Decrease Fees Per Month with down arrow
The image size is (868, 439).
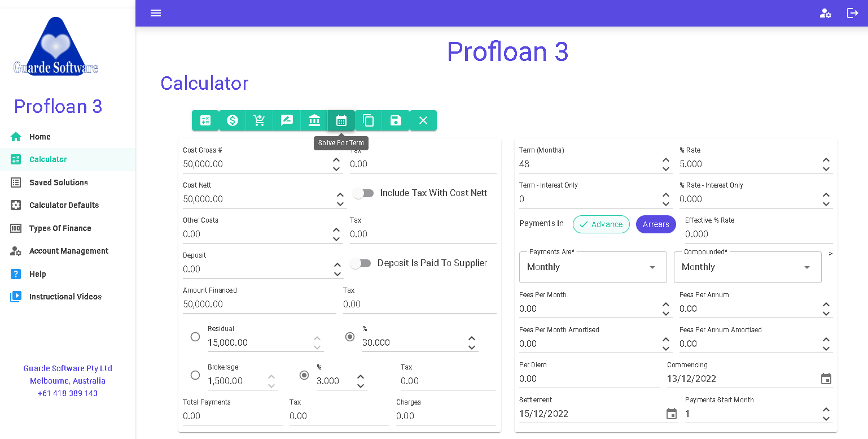(x=666, y=314)
